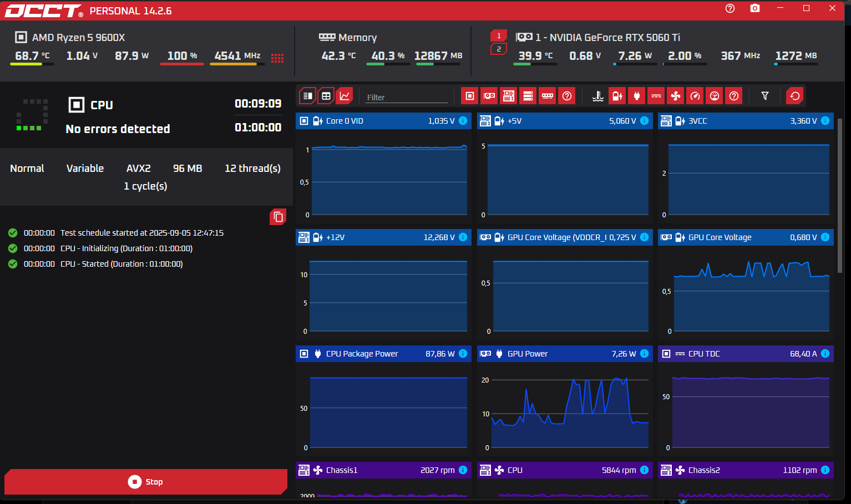Click the funnel filter icon
851x504 pixels.
(765, 96)
